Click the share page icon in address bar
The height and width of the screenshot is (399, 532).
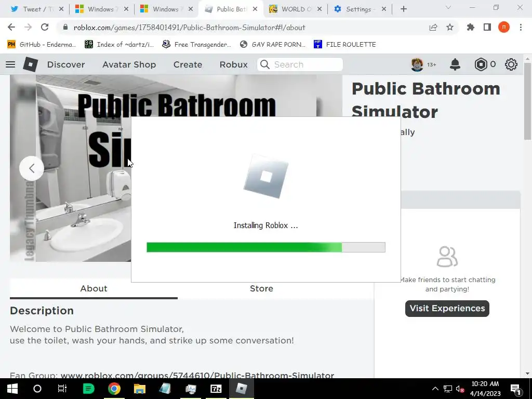point(433,27)
